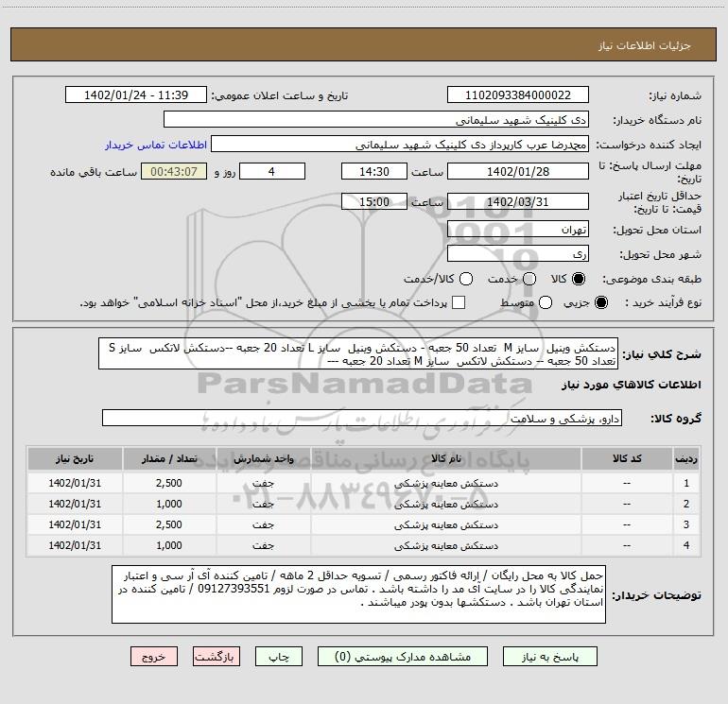Screen dimensions: 728x704
Task: Click quantity 2,500 in row 3
Action: pyautogui.click(x=169, y=524)
